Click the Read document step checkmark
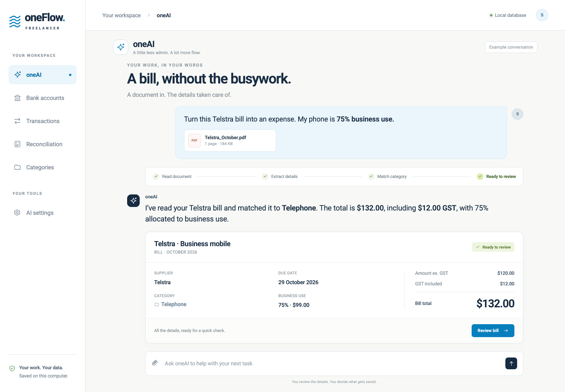 156,176
